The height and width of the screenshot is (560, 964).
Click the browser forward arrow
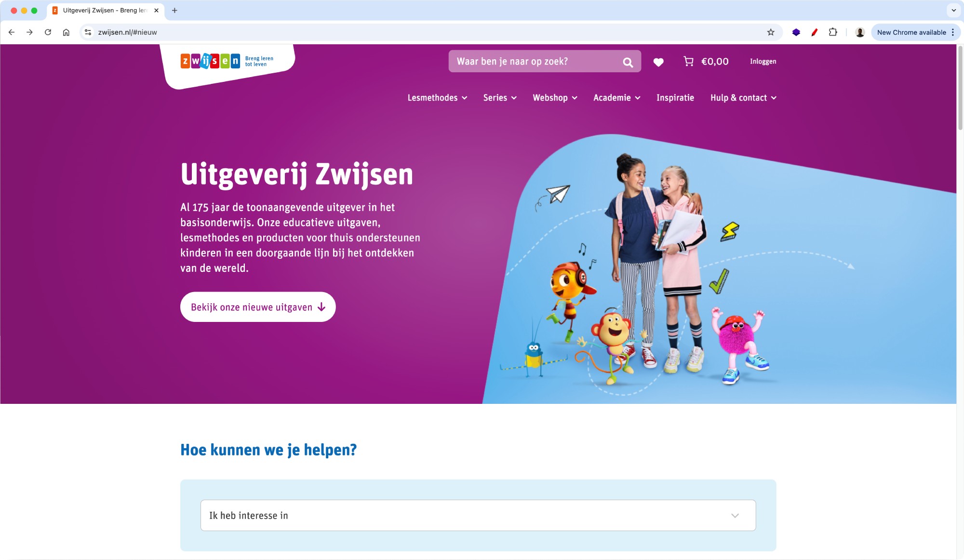click(x=29, y=32)
